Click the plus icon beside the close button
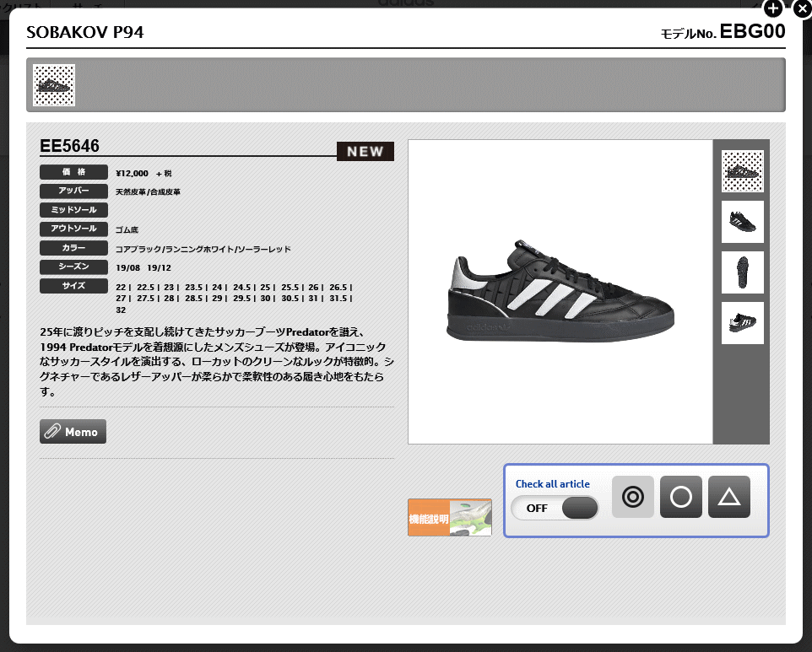The height and width of the screenshot is (652, 812). tap(773, 8)
